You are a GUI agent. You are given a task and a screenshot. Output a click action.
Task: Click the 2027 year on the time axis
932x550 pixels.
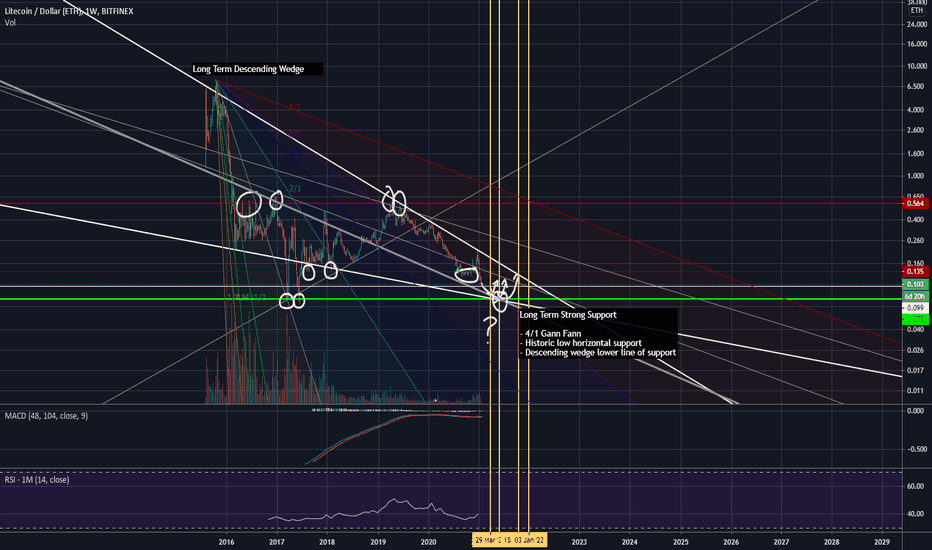[782, 542]
